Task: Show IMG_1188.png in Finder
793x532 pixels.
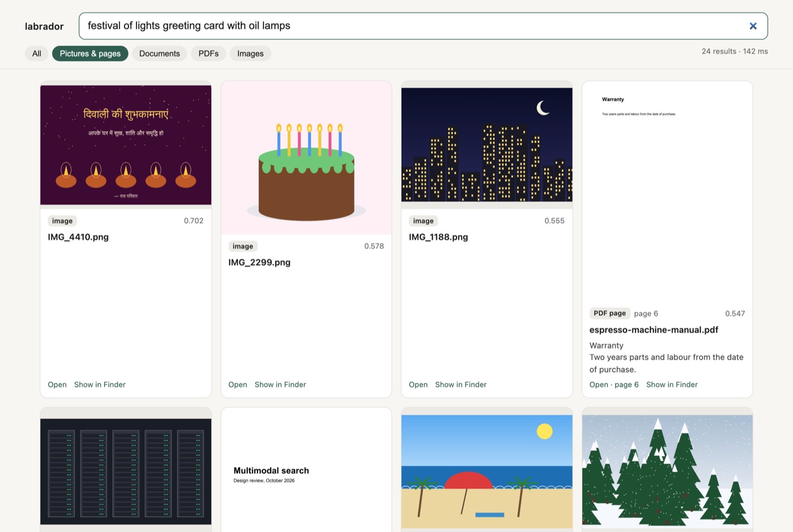Action: tap(461, 385)
